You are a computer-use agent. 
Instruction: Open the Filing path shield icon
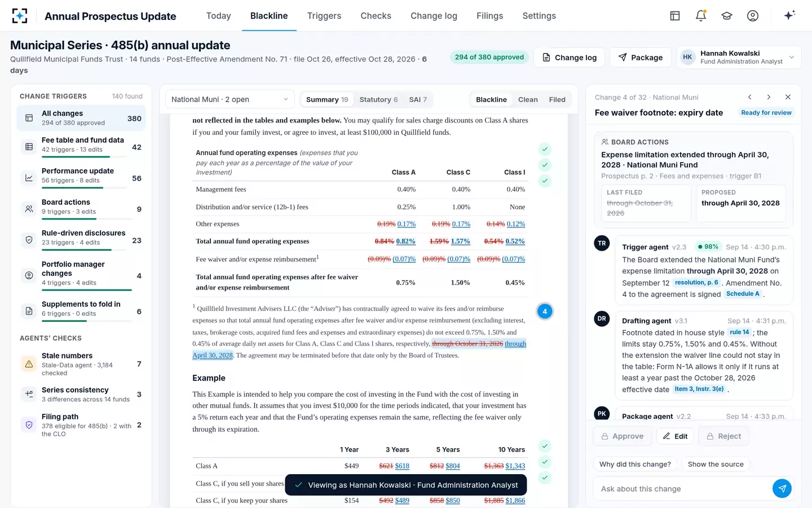pyautogui.click(x=29, y=425)
